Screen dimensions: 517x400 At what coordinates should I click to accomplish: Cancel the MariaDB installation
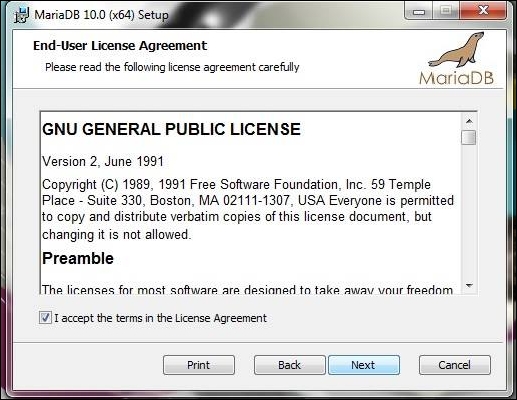click(455, 365)
